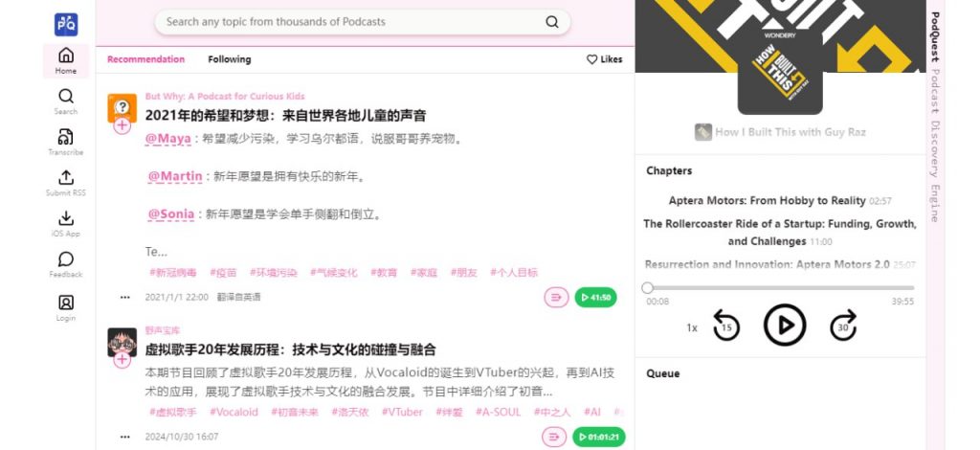Viewport: 980px width, 450px height.
Task: Add the 41:50 episode to queue
Action: coord(556,298)
